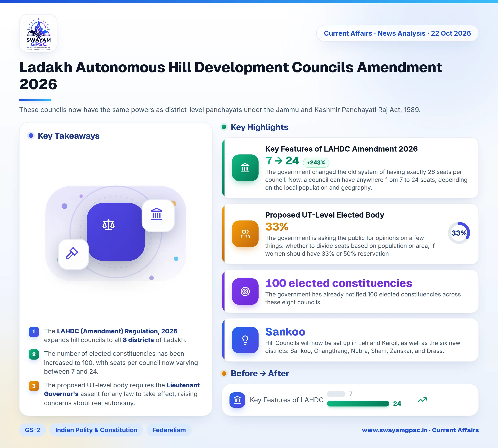498x448 pixels.
Task: Open the www.swayamgpsc.in Current Affairs link
Action: 420,430
